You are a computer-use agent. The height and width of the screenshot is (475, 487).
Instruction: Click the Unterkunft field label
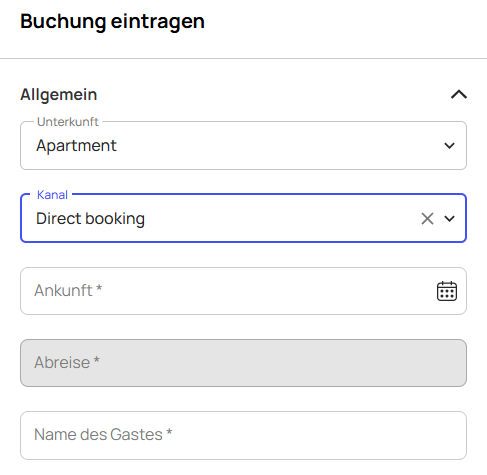pyautogui.click(x=68, y=122)
